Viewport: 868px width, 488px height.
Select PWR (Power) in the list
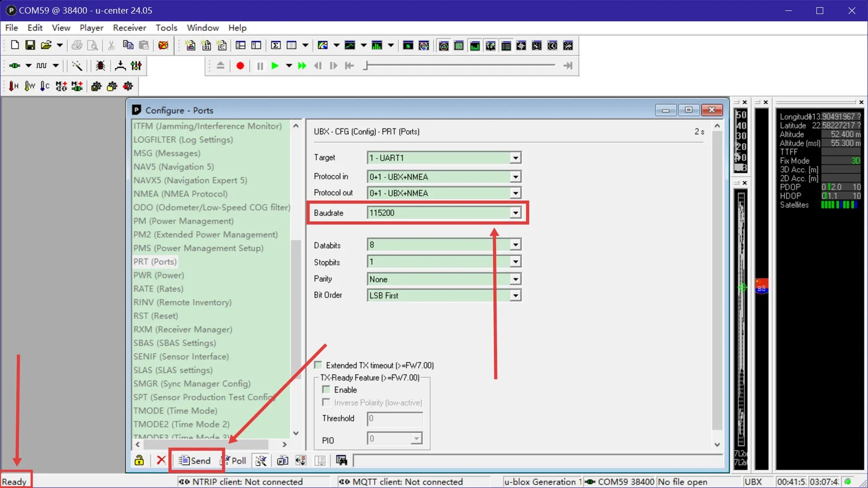click(x=159, y=275)
